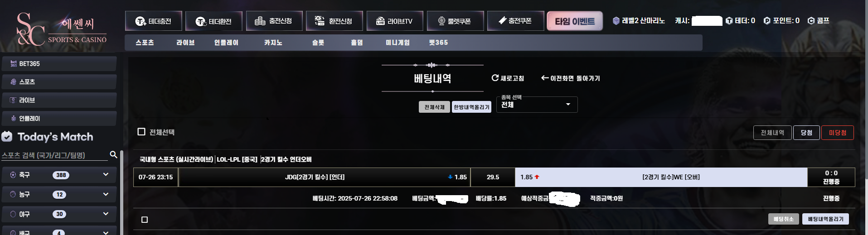
Task: Click the 베팅취소 cancel bet button
Action: click(784, 219)
